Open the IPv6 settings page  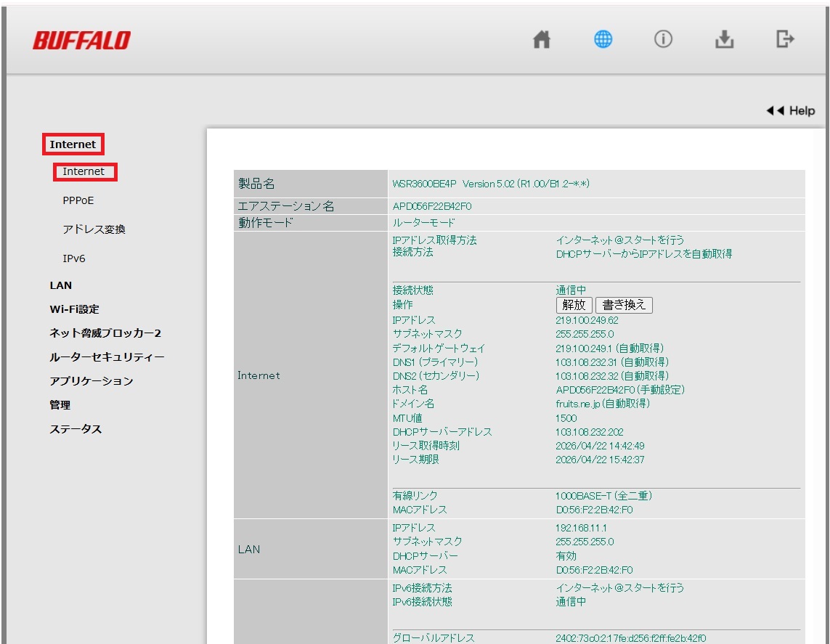click(74, 258)
